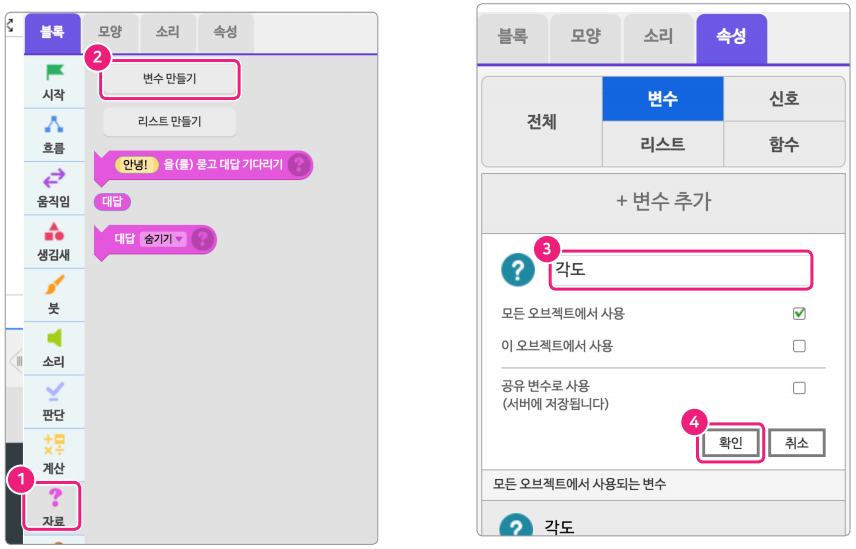Open the 움직임 (Movement) block category

pyautogui.click(x=54, y=188)
